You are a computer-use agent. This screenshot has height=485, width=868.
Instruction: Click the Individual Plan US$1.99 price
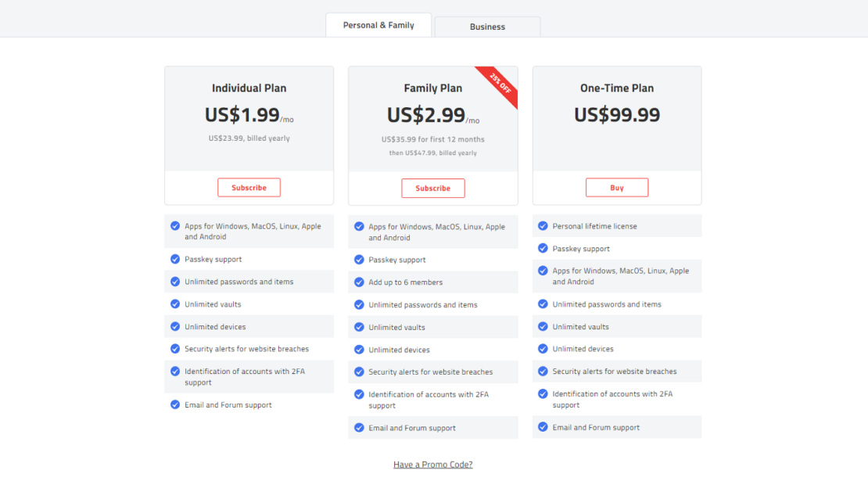[242, 115]
